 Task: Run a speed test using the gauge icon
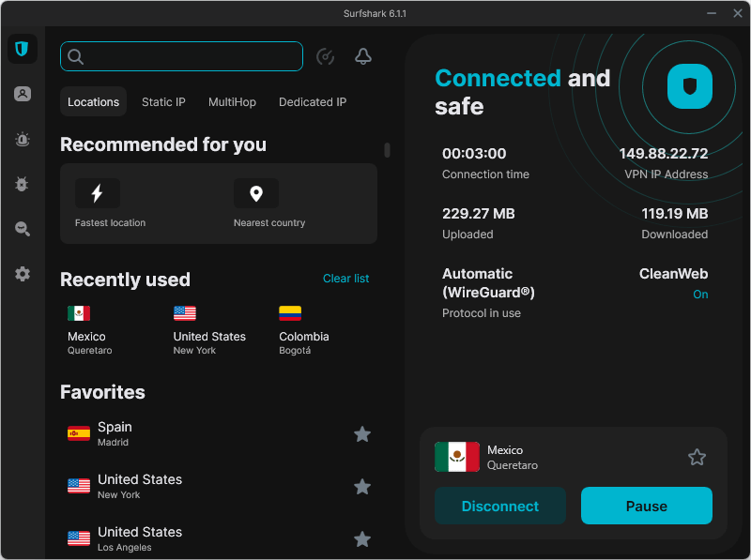325,56
